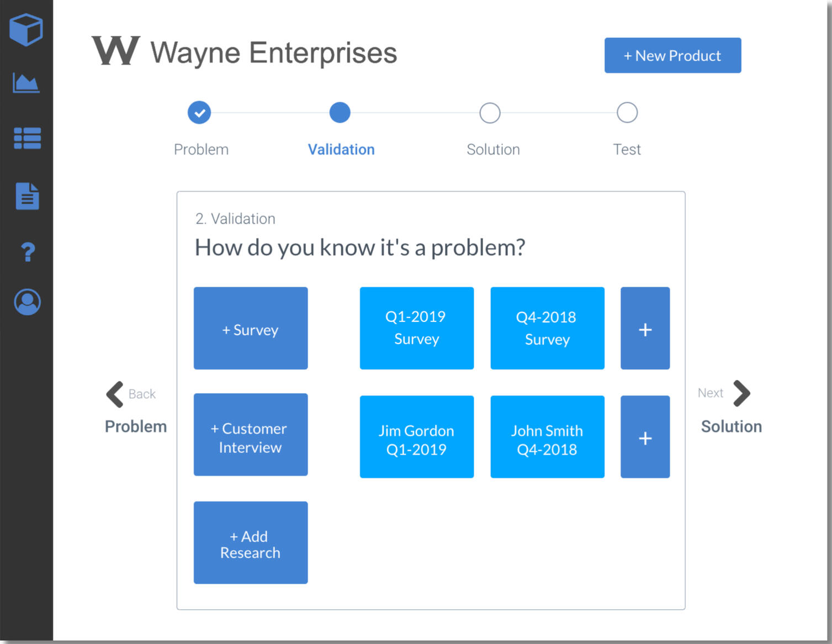Open the area chart analytics icon

tap(26, 83)
